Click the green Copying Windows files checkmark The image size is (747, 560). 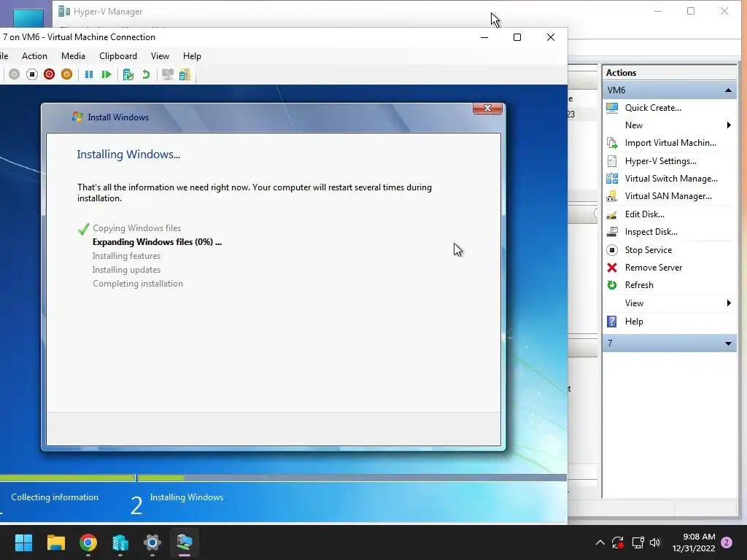tap(83, 229)
